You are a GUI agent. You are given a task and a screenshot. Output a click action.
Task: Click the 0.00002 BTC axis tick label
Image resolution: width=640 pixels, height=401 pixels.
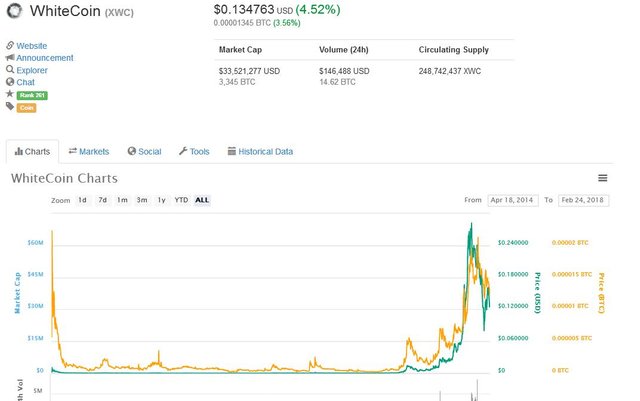570,243
